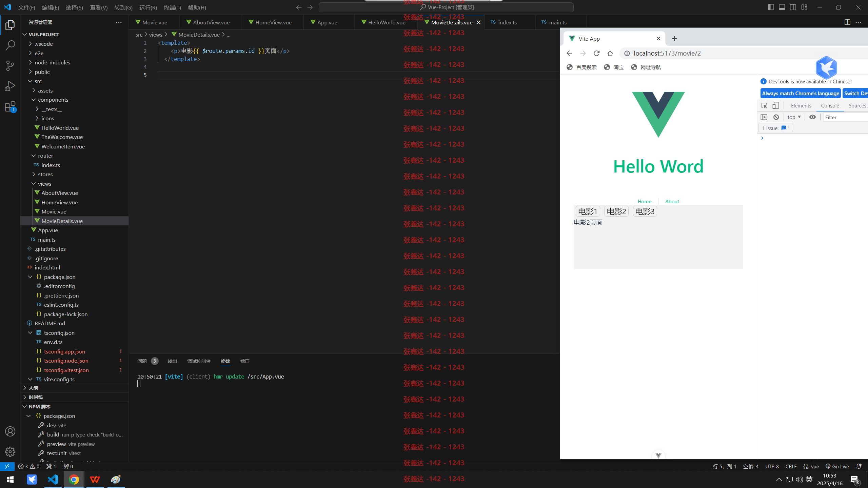Open the Extensions view
The image size is (868, 488).
tap(10, 107)
